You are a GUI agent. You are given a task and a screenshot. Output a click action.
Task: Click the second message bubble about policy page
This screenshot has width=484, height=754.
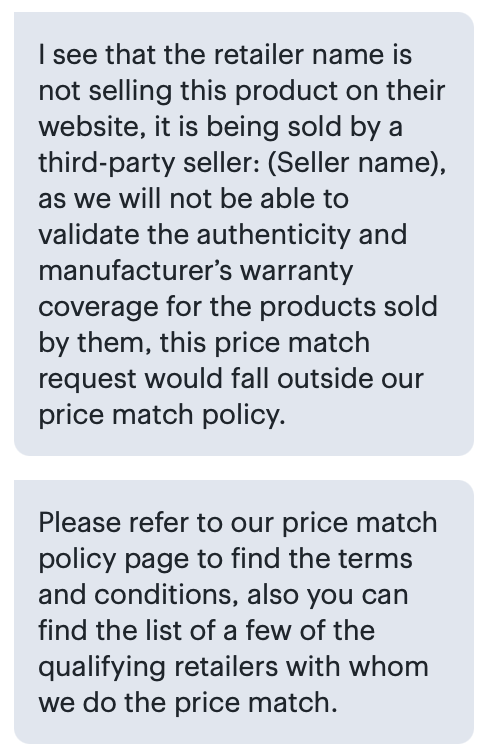(x=244, y=612)
